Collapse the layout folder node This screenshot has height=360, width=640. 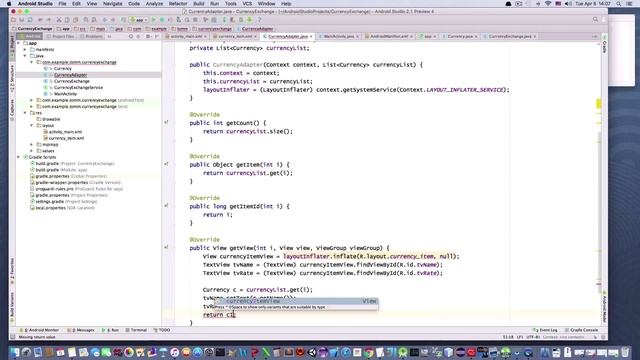(31, 125)
